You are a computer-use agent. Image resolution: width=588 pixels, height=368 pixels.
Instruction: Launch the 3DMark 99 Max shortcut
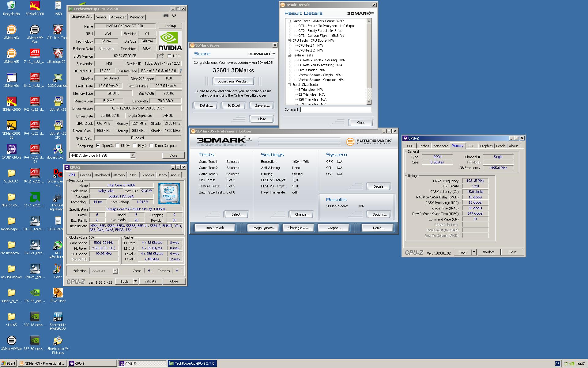click(x=35, y=34)
